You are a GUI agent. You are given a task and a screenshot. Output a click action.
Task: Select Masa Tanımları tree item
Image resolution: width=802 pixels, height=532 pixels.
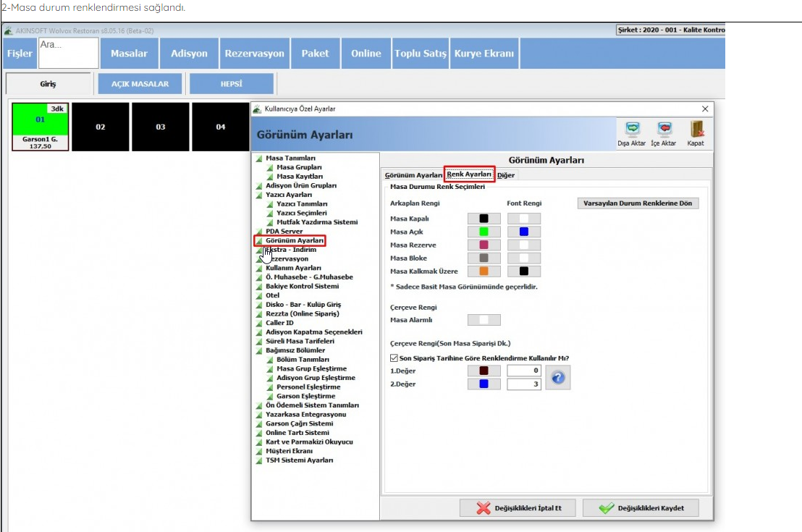290,158
